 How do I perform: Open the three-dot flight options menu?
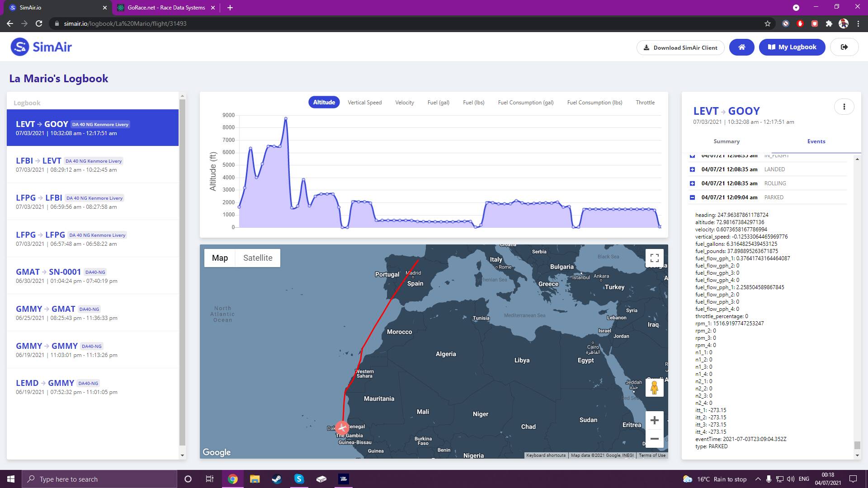(844, 107)
